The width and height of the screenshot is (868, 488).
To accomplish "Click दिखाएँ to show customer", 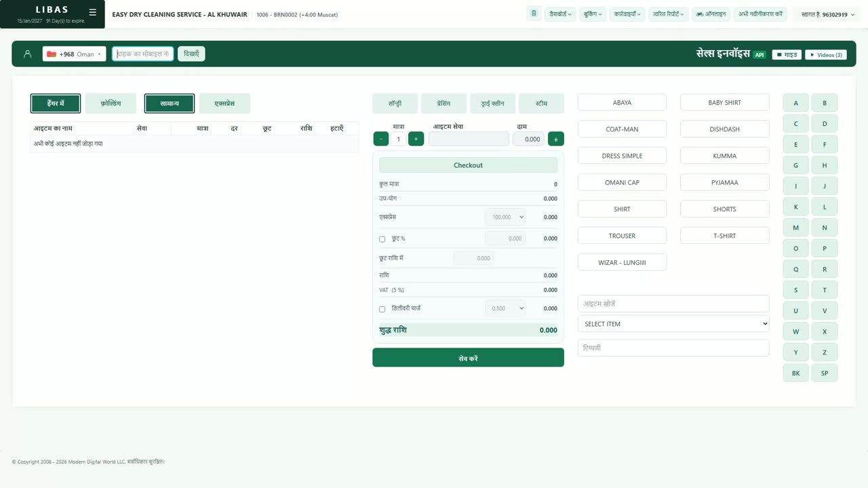I will tap(191, 54).
